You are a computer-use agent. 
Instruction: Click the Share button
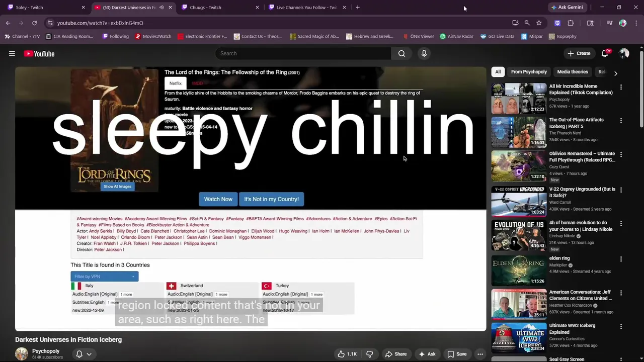click(395, 354)
